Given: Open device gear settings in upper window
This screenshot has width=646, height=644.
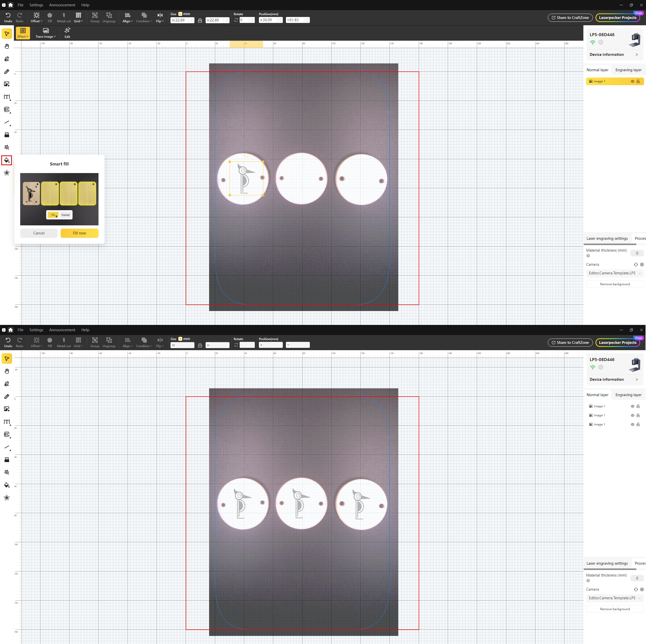Looking at the screenshot, I should pos(601,42).
